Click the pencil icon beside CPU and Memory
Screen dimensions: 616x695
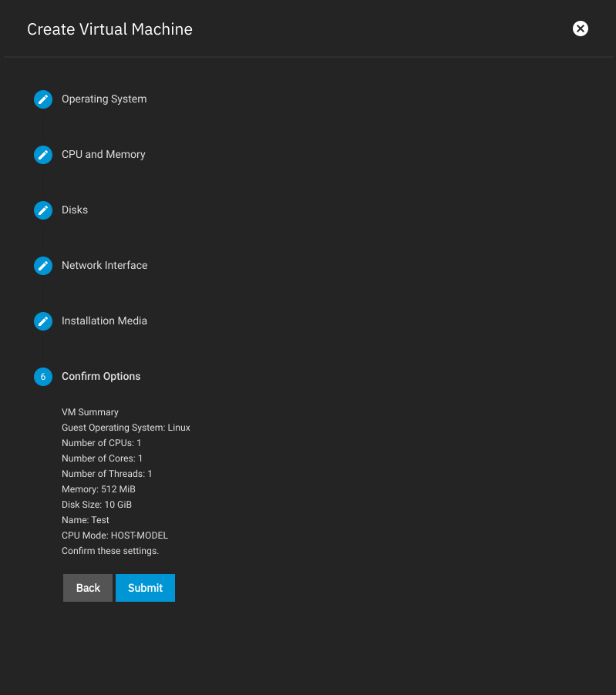[x=43, y=155]
